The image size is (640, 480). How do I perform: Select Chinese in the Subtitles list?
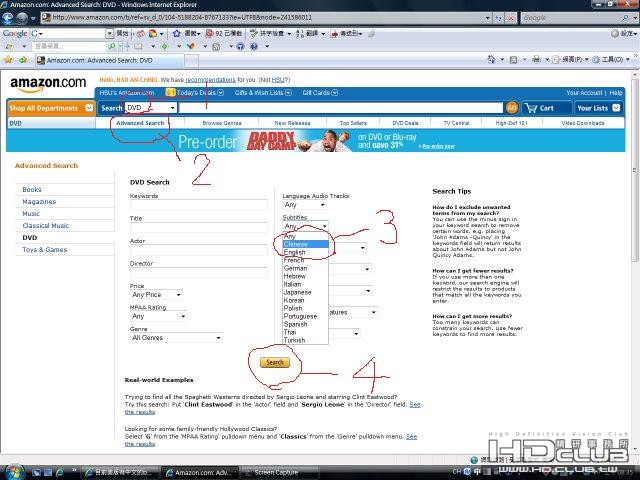pos(305,244)
